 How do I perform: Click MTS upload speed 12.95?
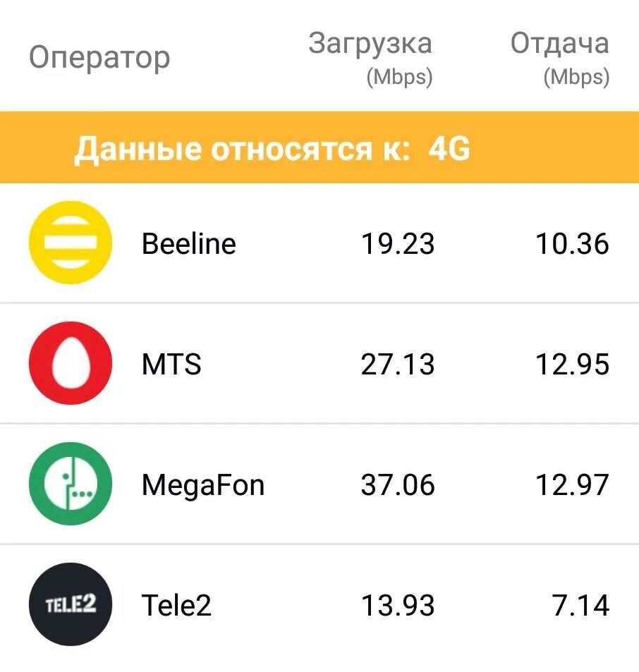coord(572,365)
